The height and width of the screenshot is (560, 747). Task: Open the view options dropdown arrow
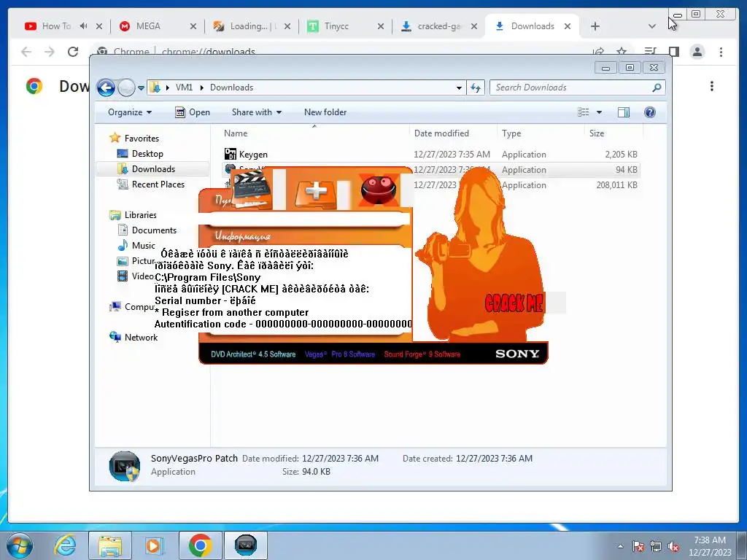point(600,112)
